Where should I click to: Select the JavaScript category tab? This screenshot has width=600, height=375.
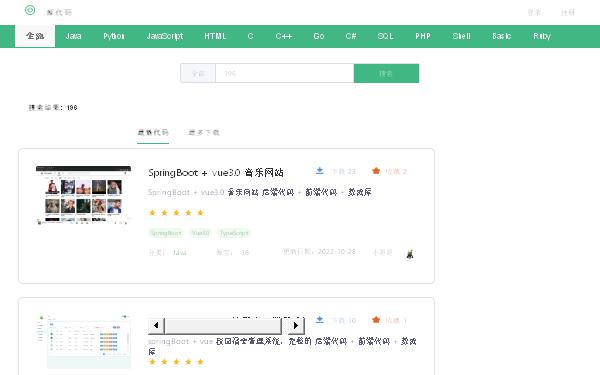165,36
